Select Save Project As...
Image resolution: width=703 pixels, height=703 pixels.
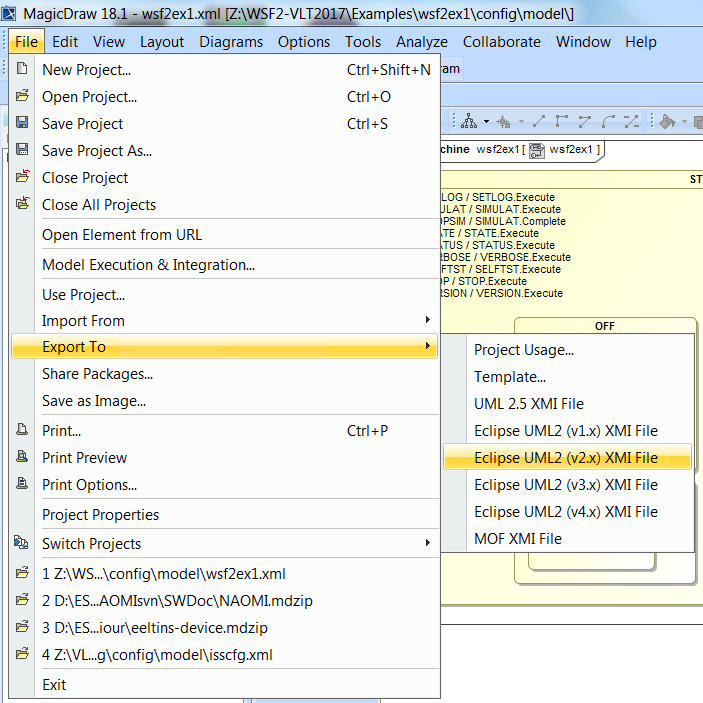tap(97, 150)
